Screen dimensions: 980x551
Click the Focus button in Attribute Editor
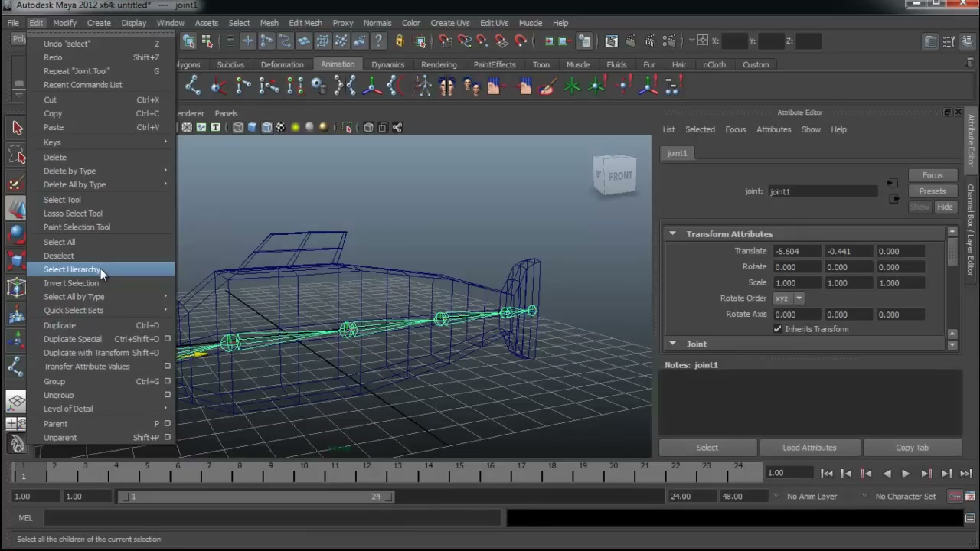933,175
